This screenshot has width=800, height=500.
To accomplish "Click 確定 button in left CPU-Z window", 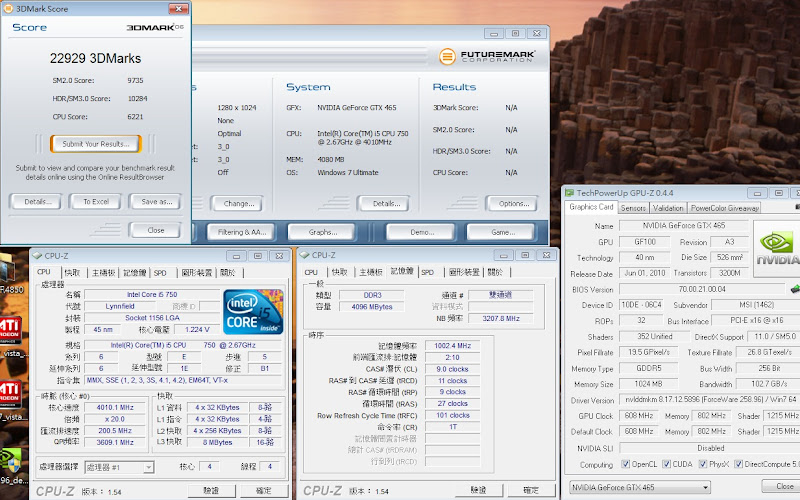I will tap(263, 490).
